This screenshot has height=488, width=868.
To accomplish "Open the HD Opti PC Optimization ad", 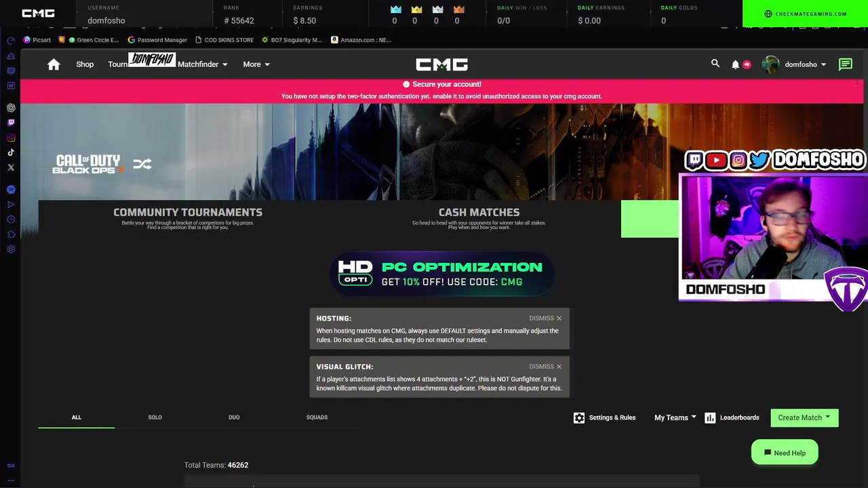I will pos(441,274).
